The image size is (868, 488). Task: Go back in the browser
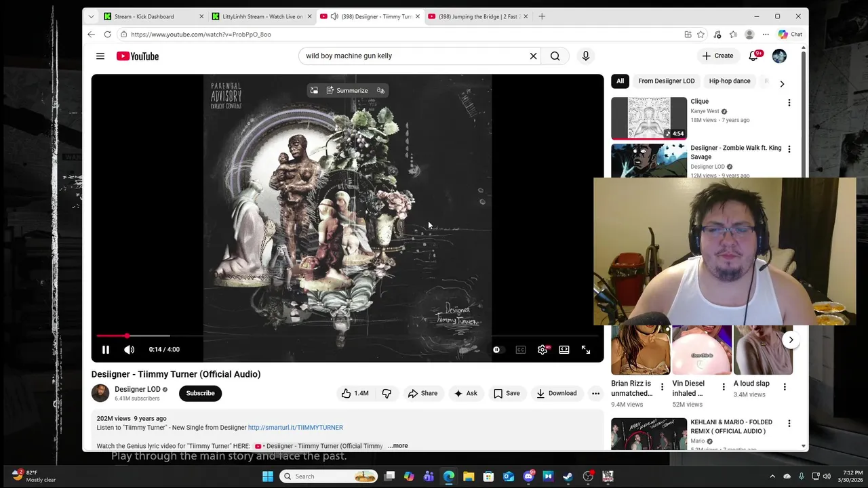pyautogui.click(x=92, y=34)
